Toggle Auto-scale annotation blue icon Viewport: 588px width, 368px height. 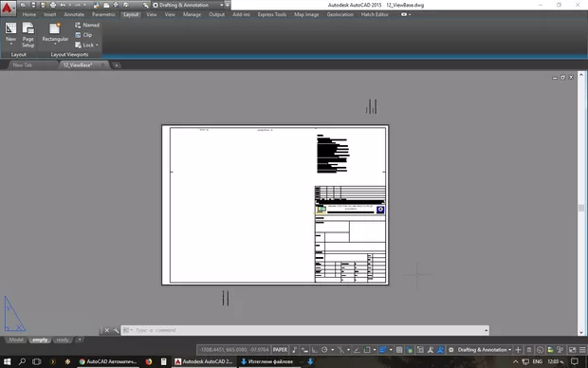[x=440, y=350]
